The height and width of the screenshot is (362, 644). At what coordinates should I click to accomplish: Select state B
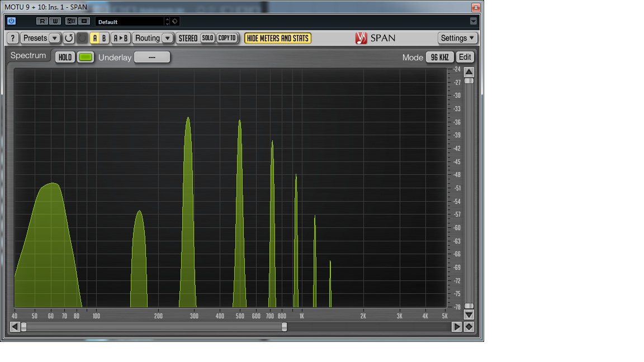click(x=104, y=38)
